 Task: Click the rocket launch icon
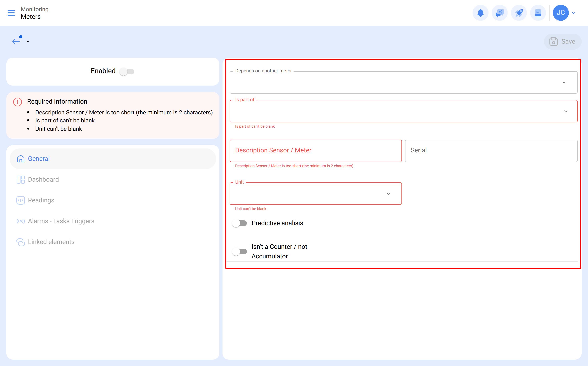point(519,13)
